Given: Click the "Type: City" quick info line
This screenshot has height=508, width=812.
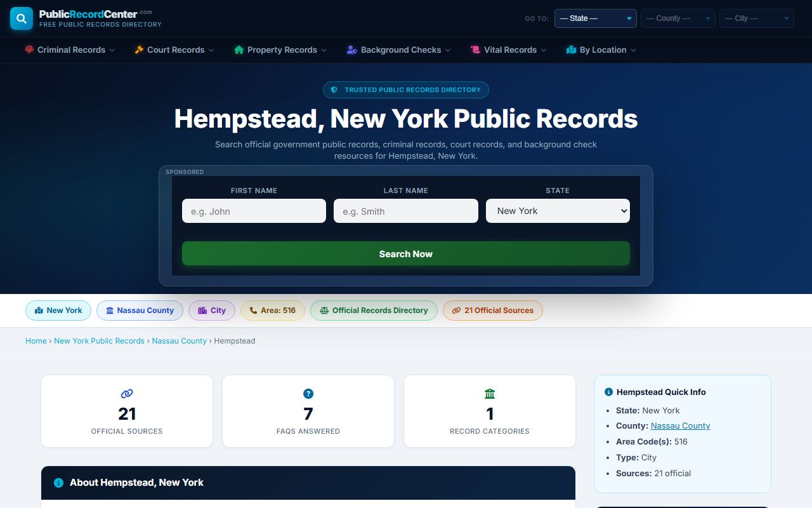Looking at the screenshot, I should pyautogui.click(x=636, y=458).
